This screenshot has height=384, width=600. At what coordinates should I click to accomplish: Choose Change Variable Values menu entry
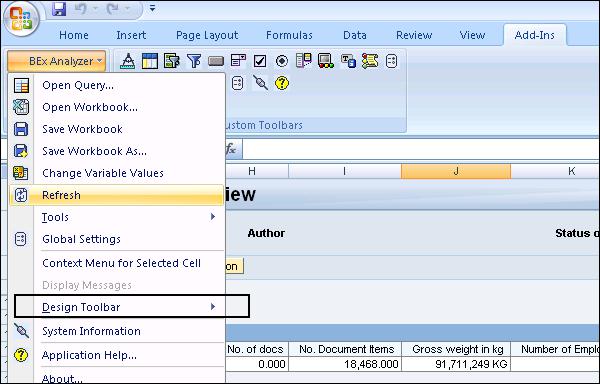click(116, 173)
